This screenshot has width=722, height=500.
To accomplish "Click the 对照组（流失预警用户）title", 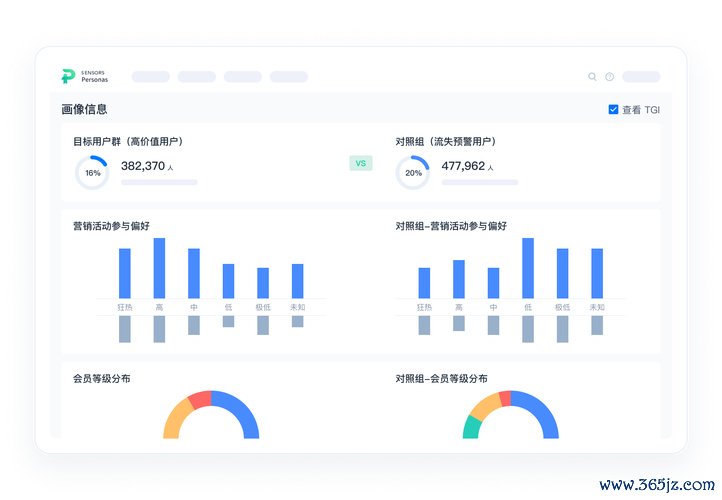I will coord(446,141).
